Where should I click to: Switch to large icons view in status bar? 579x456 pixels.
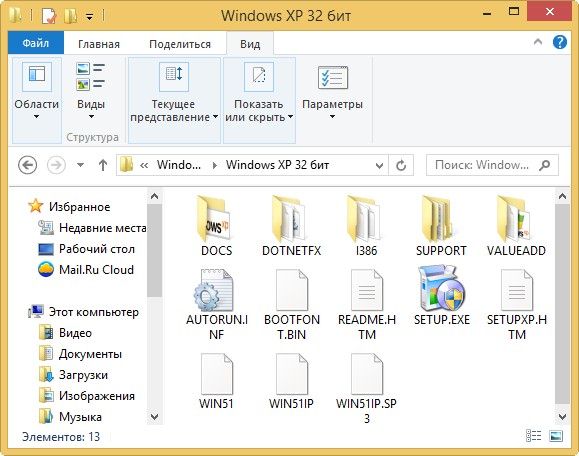[556, 436]
